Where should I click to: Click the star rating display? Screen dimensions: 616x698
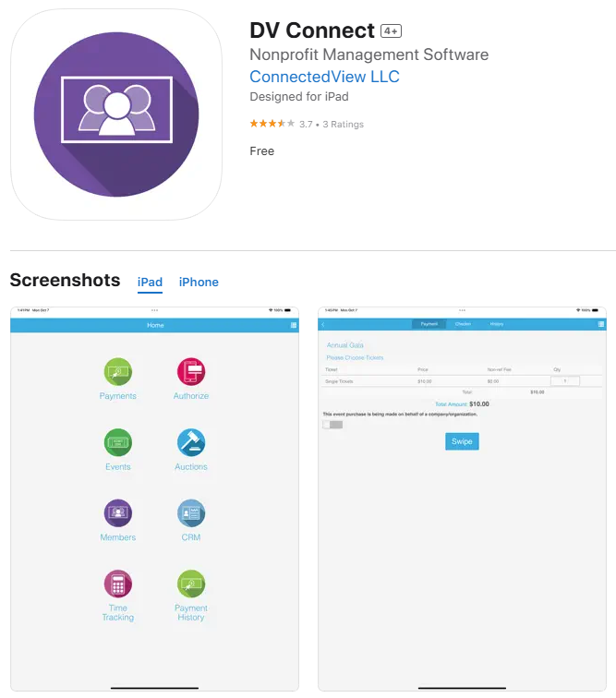pyautogui.click(x=272, y=124)
